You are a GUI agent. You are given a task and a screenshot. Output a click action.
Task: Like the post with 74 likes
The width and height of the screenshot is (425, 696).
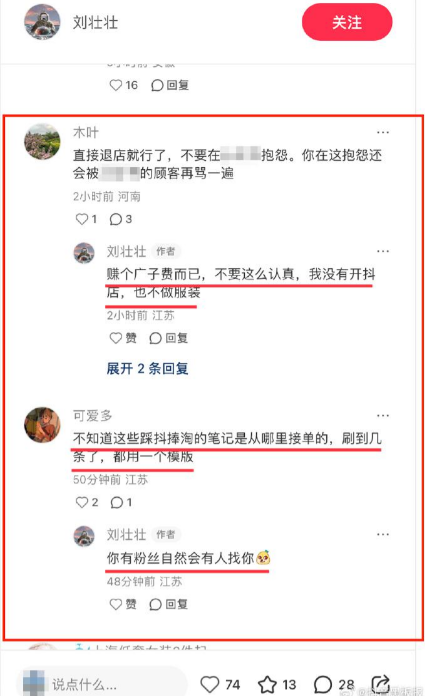pyautogui.click(x=220, y=684)
